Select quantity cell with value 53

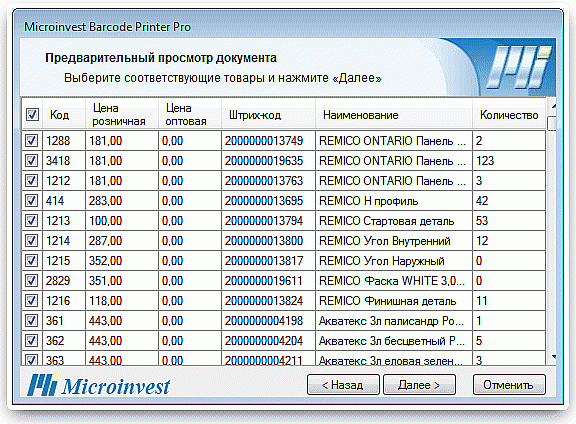pos(509,220)
